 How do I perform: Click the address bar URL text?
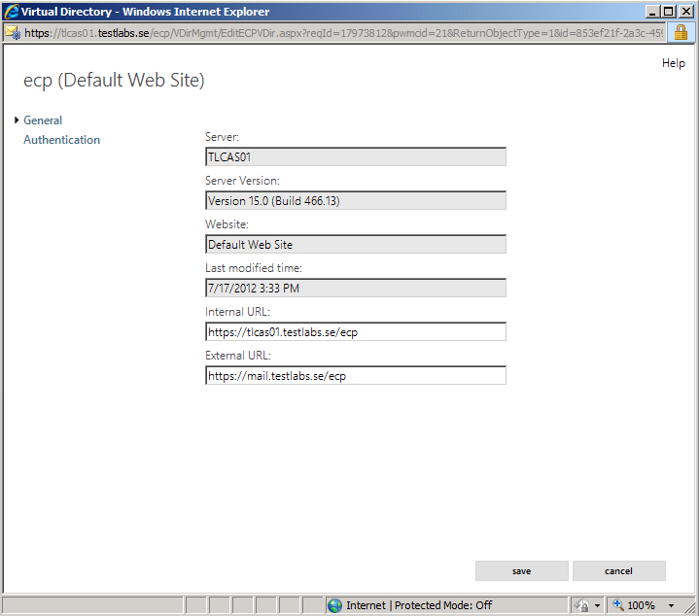pyautogui.click(x=343, y=33)
